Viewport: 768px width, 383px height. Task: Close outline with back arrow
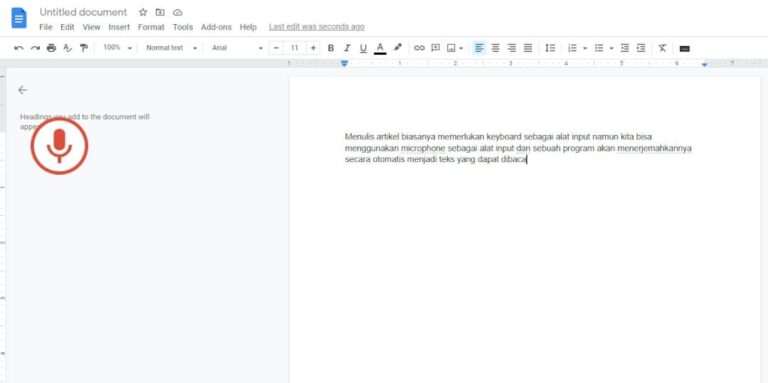click(x=23, y=90)
